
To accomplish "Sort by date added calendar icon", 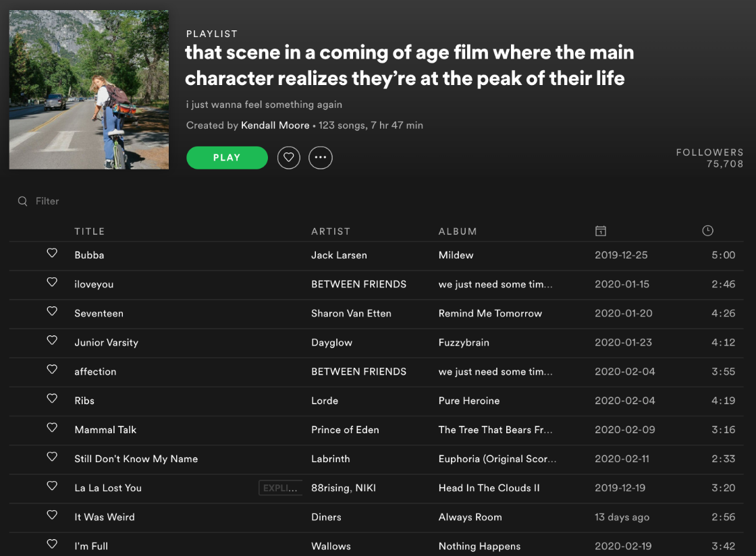I will (601, 231).
